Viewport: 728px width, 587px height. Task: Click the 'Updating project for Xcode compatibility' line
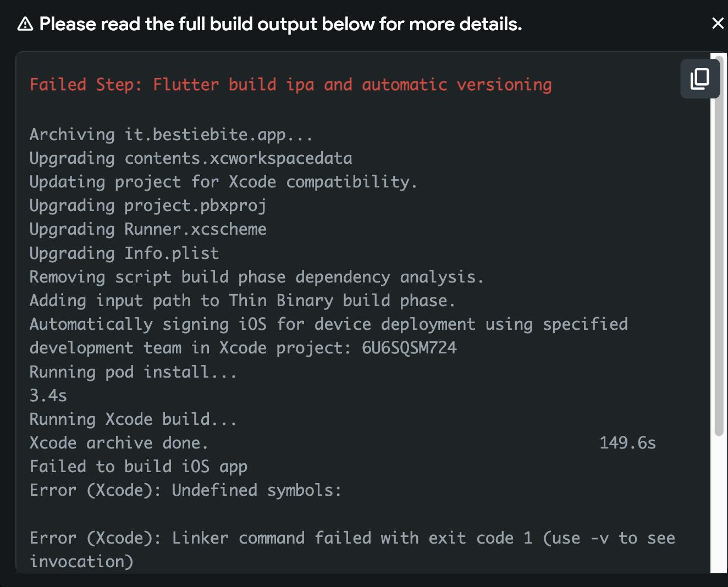point(223,182)
